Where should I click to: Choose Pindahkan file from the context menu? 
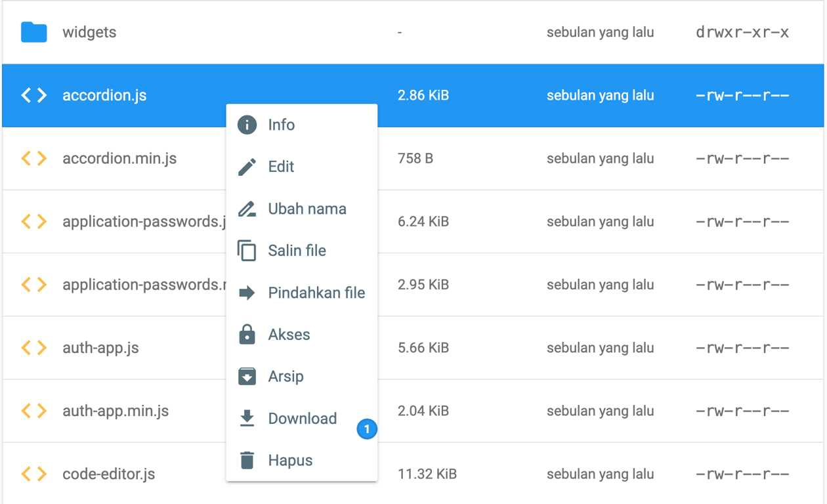coord(316,293)
